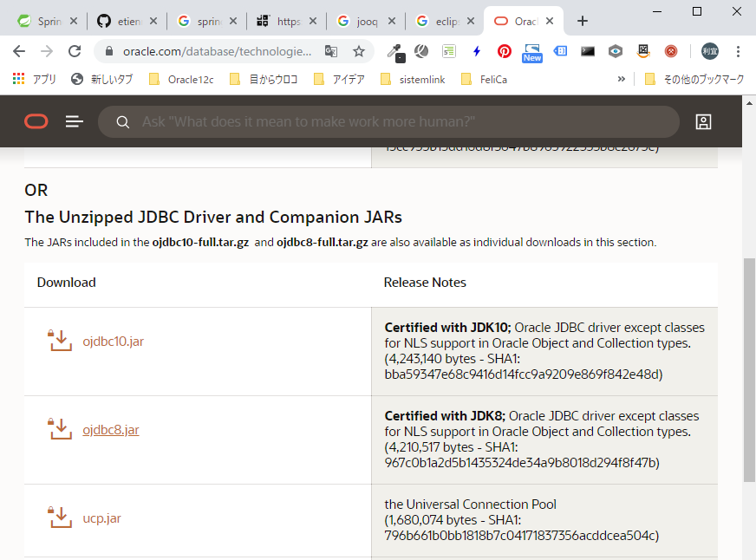
Task: Go back to the previous page
Action: tap(19, 51)
